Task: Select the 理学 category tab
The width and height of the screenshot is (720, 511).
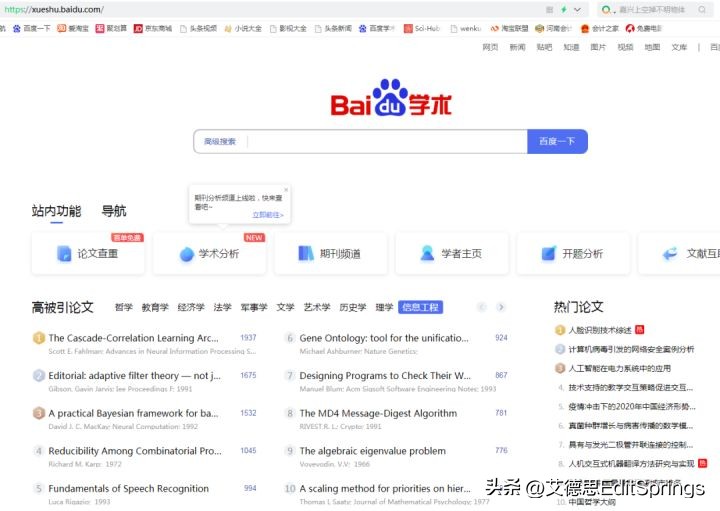Action: tap(384, 307)
